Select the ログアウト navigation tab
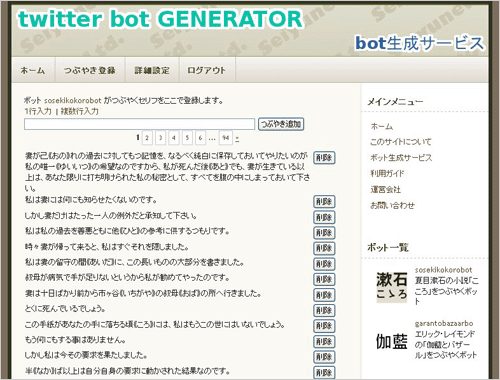 pyautogui.click(x=207, y=70)
